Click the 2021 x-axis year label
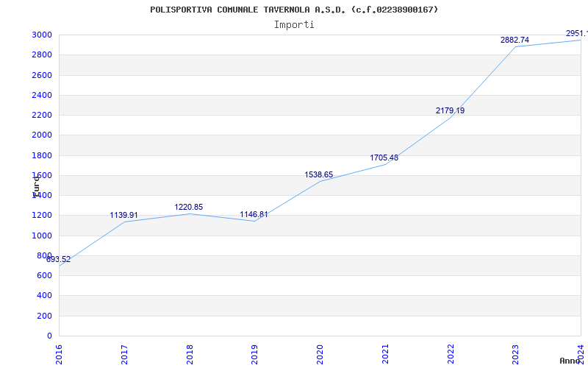This screenshot has height=368, width=588. (x=385, y=354)
